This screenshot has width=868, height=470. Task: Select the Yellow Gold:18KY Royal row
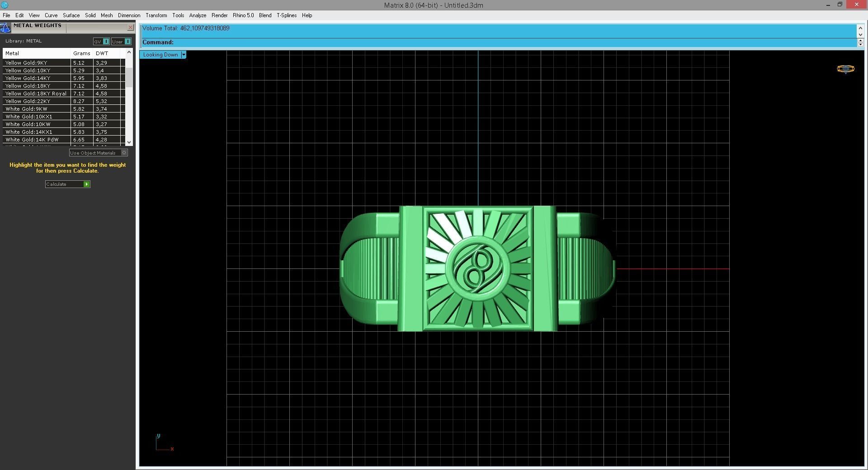64,94
